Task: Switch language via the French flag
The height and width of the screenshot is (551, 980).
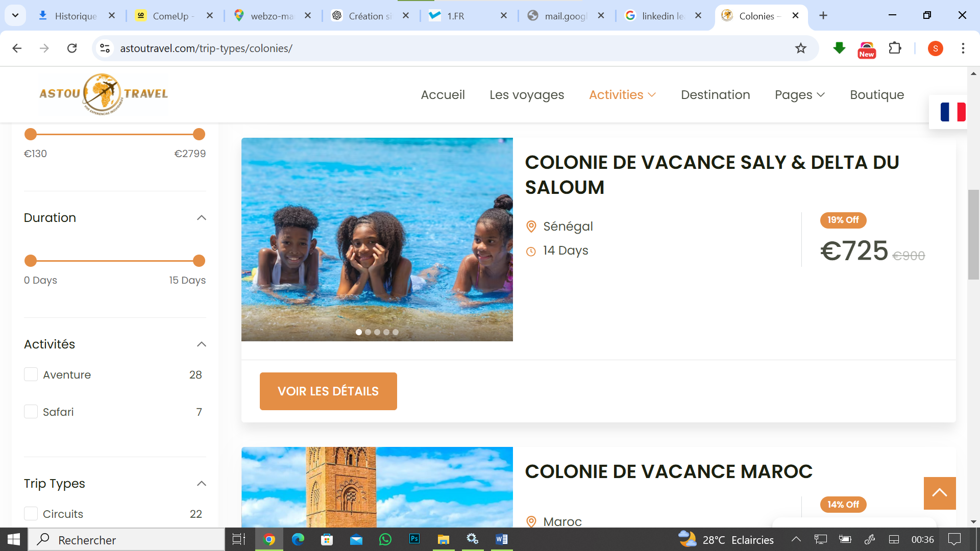Action: coord(952,112)
